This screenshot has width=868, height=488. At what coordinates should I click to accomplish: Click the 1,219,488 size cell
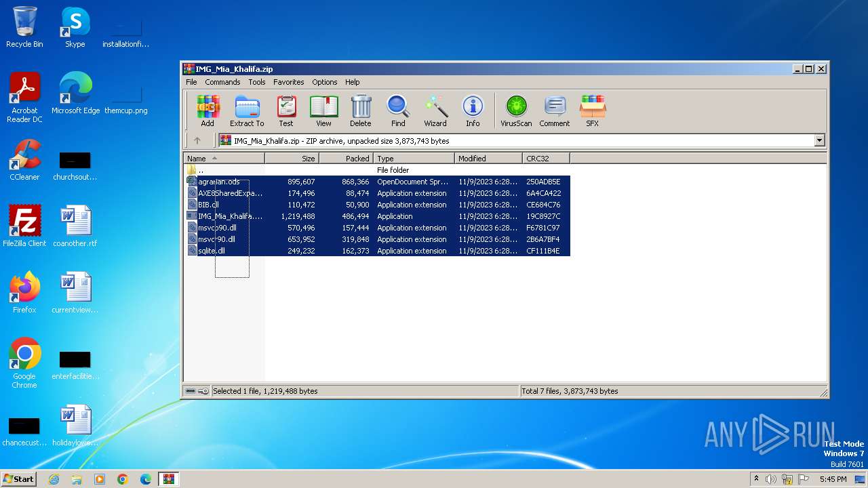pyautogui.click(x=298, y=216)
